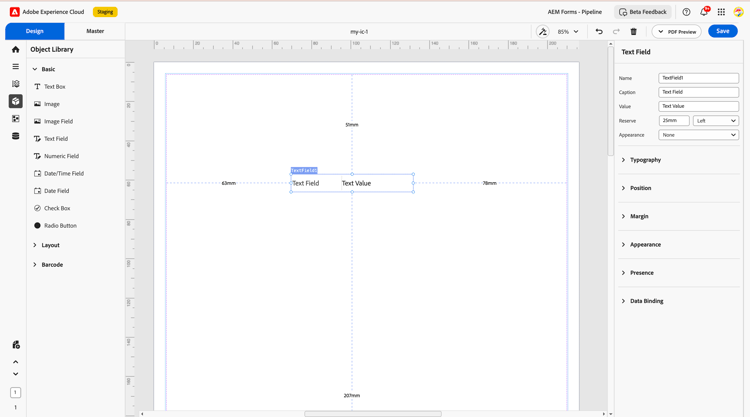Select Numeric Field object
The width and height of the screenshot is (750, 417).
point(56,156)
